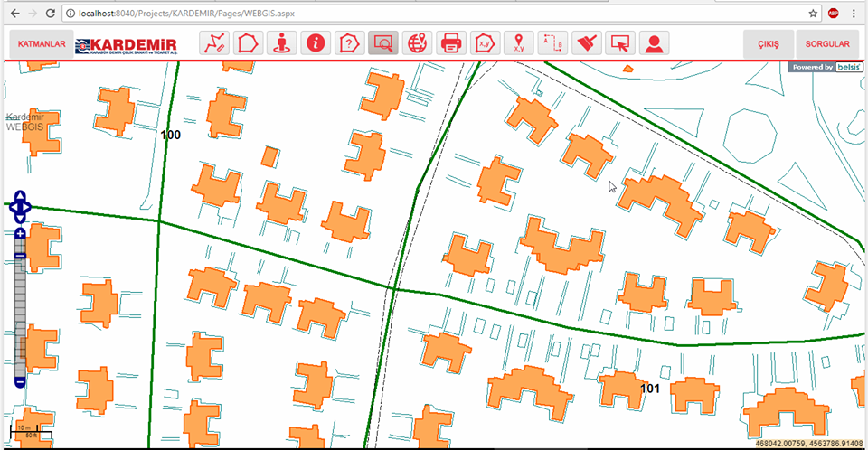Viewport: 868px width, 450px height.
Task: Open the SORGULAR queries panel
Action: (827, 43)
